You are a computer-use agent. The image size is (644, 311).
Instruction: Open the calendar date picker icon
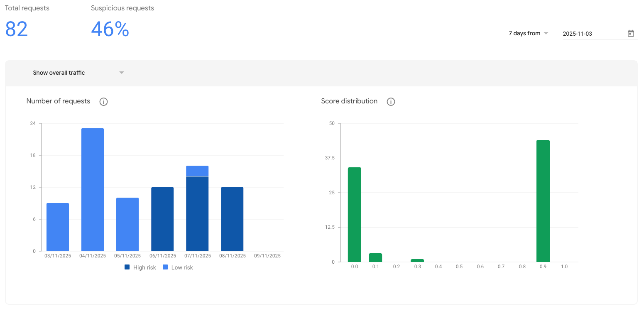point(631,34)
